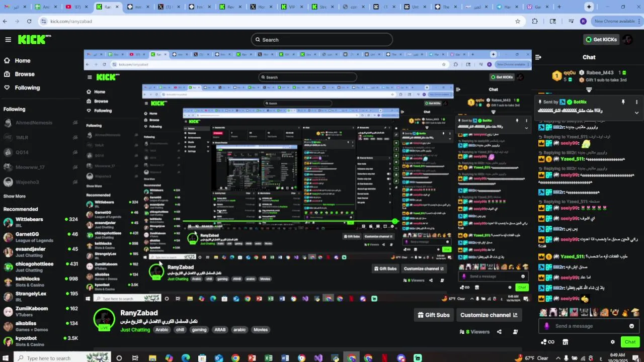Open Following in the left sidebar
Viewport: 644px width, 362px height.
pos(22,87)
